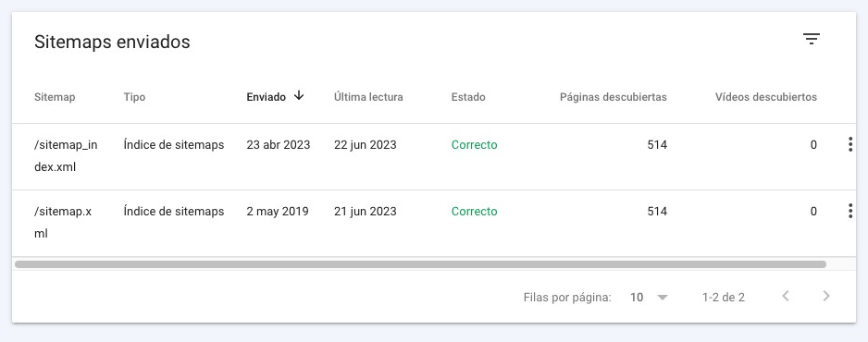
Task: Click the Tipo column header
Action: (x=134, y=97)
